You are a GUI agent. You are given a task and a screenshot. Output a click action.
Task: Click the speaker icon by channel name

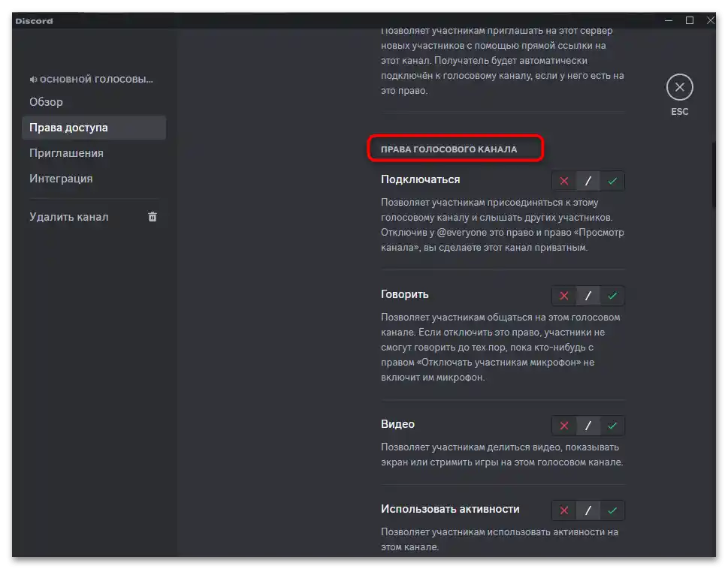click(33, 80)
